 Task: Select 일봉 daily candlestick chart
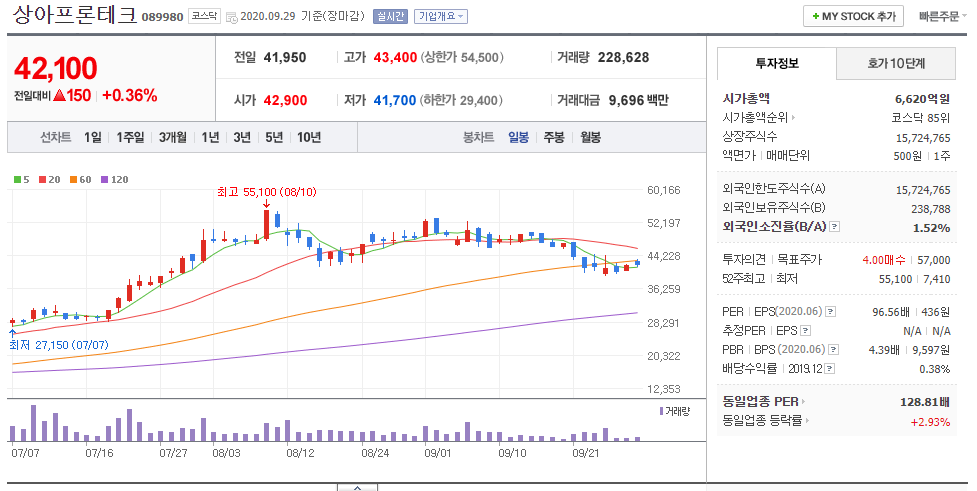pyautogui.click(x=518, y=137)
